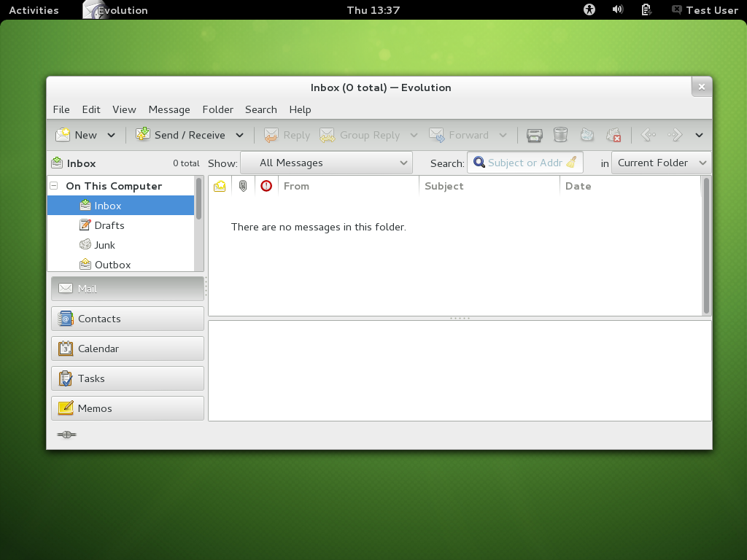Open the View menu
Image resolution: width=747 pixels, height=560 pixels.
[x=124, y=109]
